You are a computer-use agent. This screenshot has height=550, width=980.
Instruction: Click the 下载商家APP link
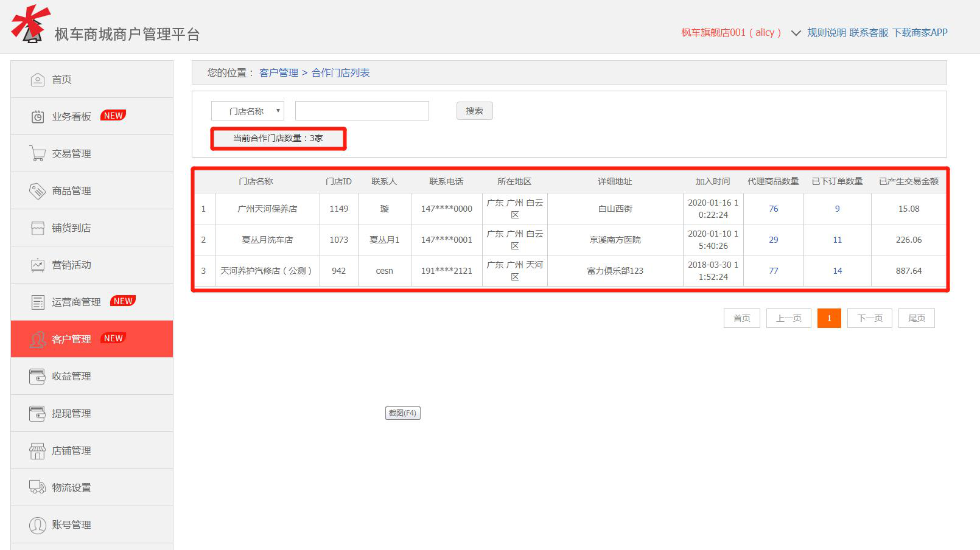click(x=920, y=33)
